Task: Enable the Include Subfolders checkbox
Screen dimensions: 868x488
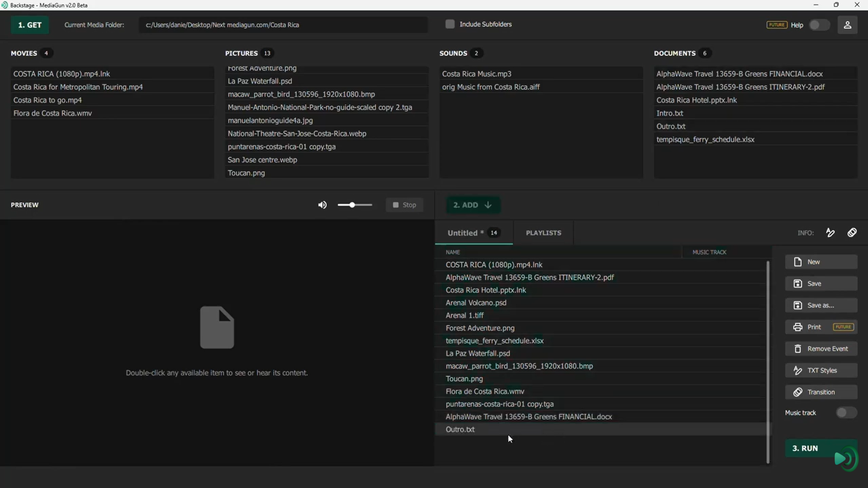Action: 450,24
